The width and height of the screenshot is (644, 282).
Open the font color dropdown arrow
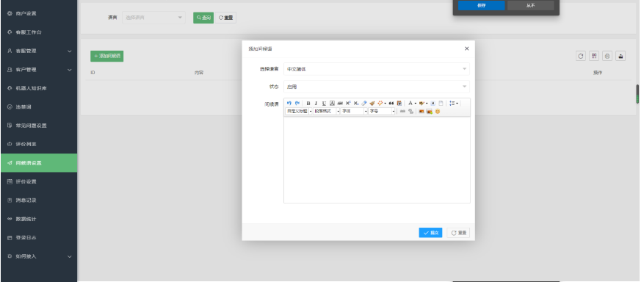[x=415, y=104]
